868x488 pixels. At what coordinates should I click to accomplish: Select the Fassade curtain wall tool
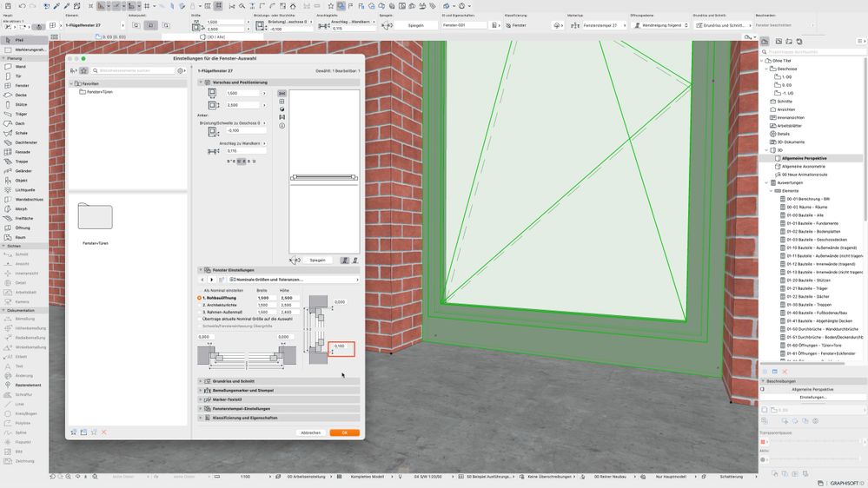pos(23,152)
